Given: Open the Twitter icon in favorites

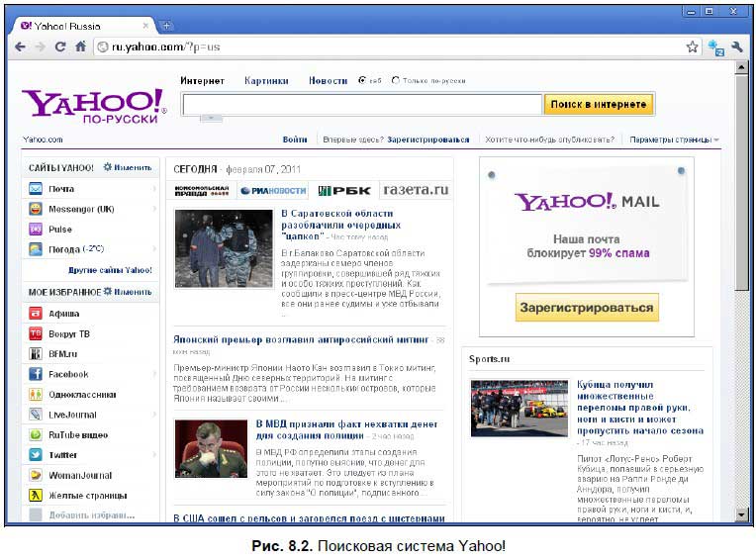Looking at the screenshot, I should pos(36,454).
